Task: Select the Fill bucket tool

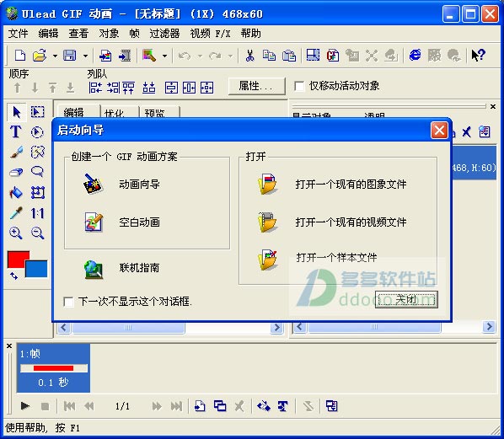Action: [x=16, y=192]
